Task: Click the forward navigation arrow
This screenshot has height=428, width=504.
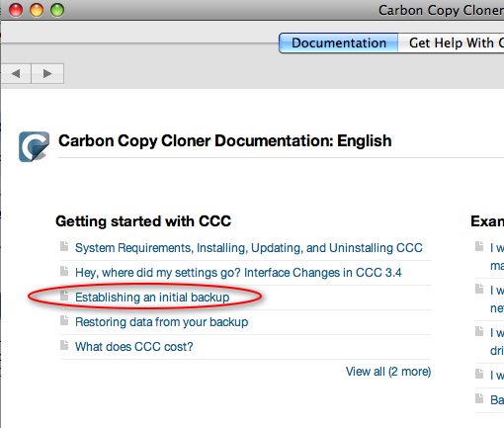Action: pos(47,73)
